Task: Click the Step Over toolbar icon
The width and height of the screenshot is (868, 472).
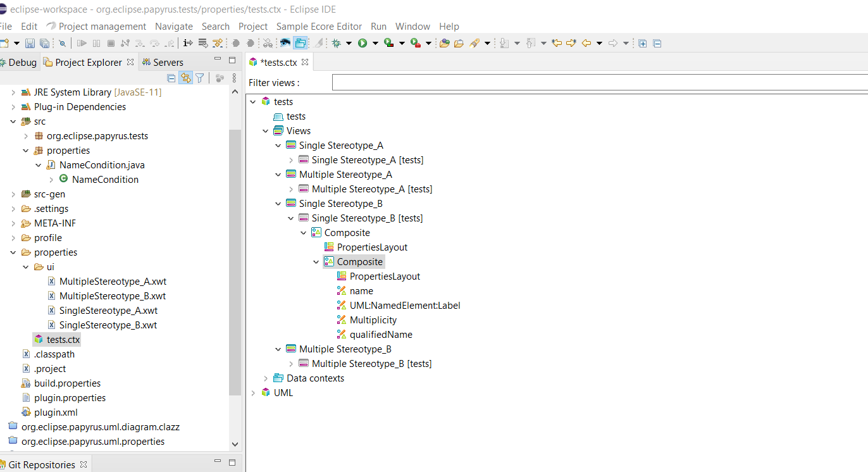Action: [x=154, y=43]
